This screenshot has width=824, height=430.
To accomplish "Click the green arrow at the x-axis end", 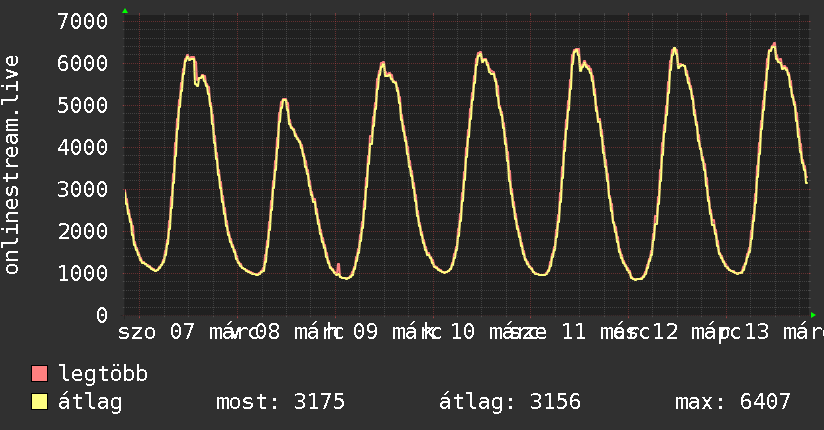I will 813,315.
